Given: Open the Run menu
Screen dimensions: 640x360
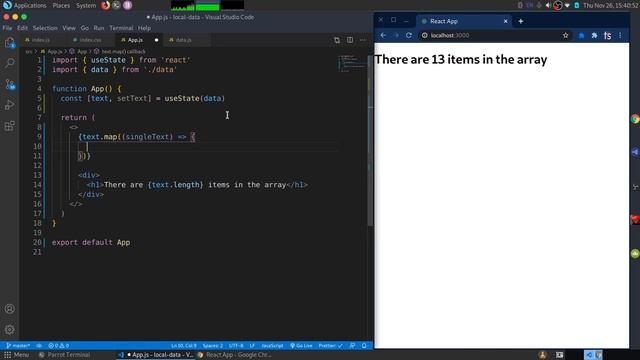Looking at the screenshot, I should pos(99,28).
